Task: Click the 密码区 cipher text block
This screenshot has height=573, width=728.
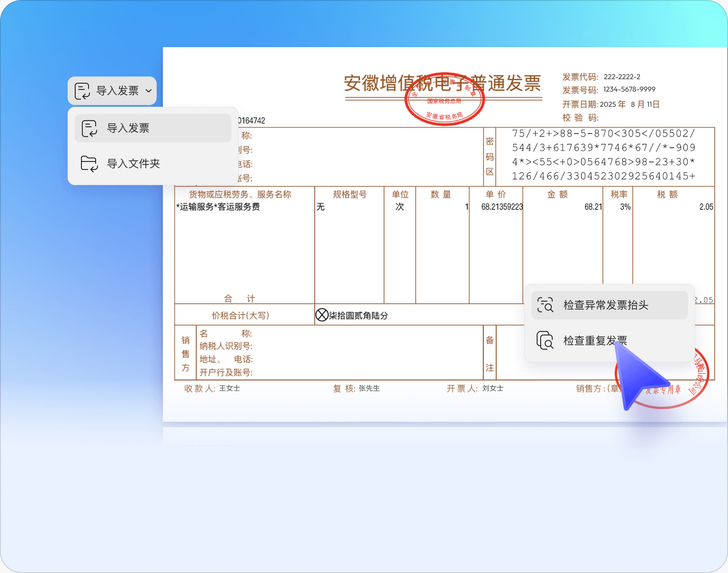Action: pos(603,155)
